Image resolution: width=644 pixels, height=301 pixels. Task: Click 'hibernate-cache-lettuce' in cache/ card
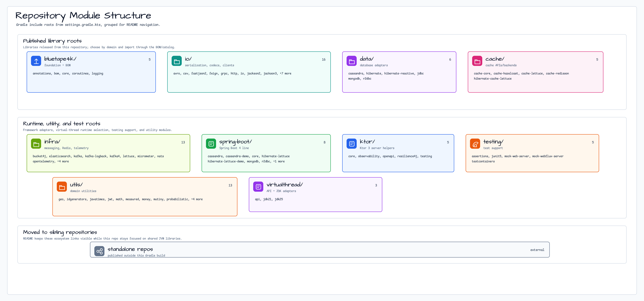[x=493, y=79]
